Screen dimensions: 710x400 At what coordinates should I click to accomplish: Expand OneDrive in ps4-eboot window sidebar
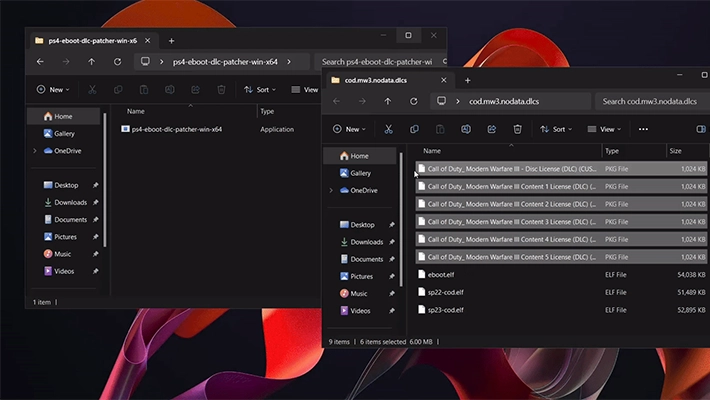[35, 151]
